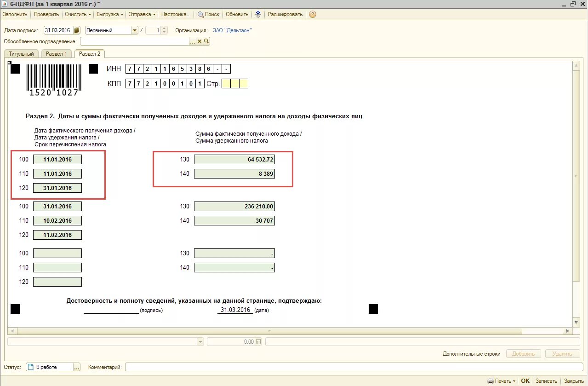Click the horizontal scrollbar left arrow
Image resolution: width=588 pixels, height=386 pixels.
(x=12, y=331)
